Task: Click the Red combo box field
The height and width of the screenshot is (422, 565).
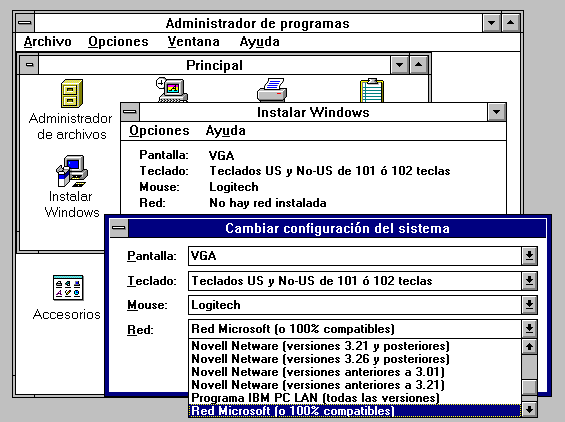Action: pyautogui.click(x=355, y=329)
